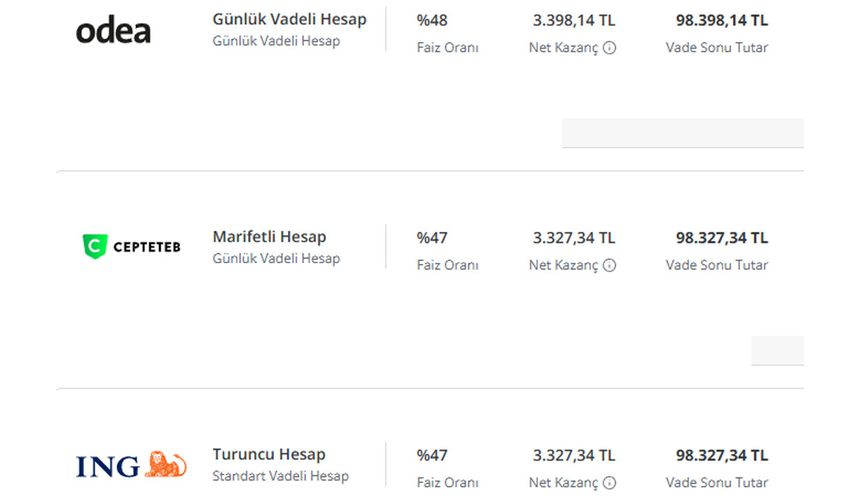The image size is (860, 504).
Task: Click CEPTETEB's 98.327,34 TL maturity amount
Action: [x=722, y=238]
